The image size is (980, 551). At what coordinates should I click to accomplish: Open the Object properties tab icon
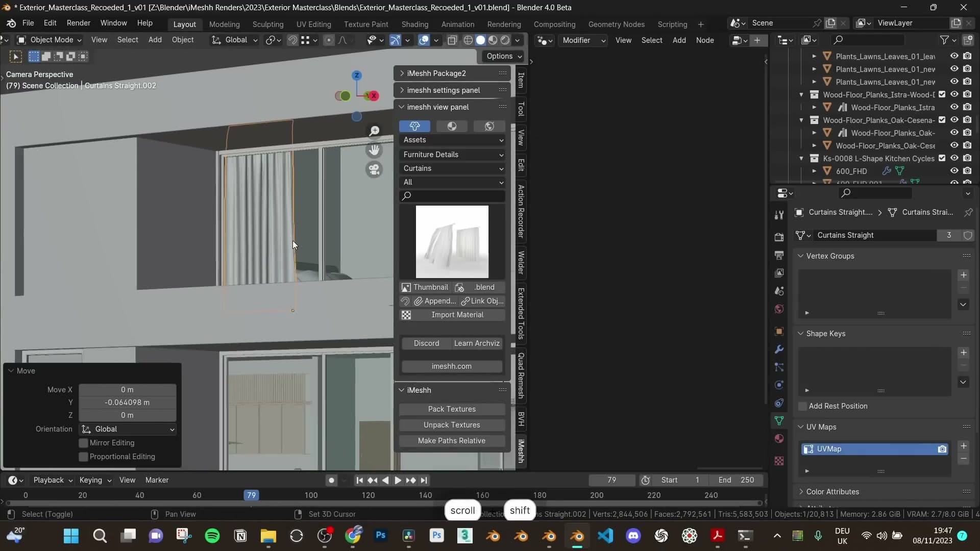click(x=779, y=331)
